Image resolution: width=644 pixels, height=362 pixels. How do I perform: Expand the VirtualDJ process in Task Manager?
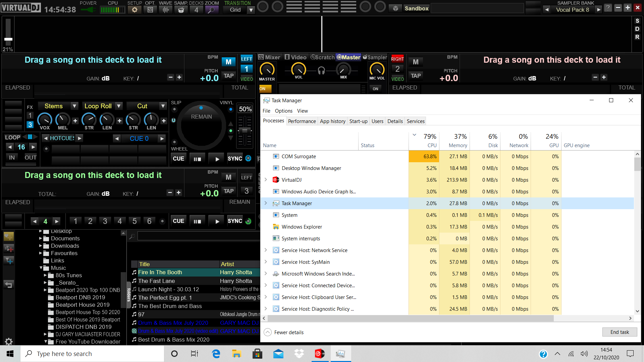[x=266, y=180]
